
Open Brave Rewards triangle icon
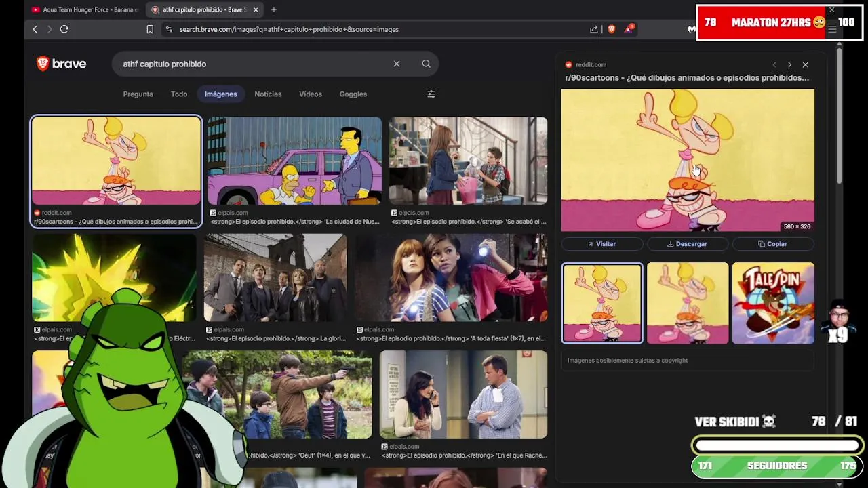629,29
